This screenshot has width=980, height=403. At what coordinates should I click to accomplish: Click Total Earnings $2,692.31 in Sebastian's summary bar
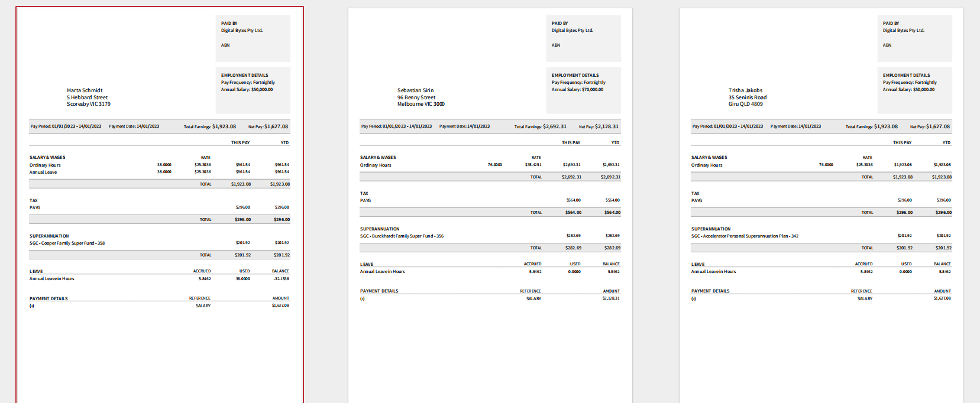[540, 126]
